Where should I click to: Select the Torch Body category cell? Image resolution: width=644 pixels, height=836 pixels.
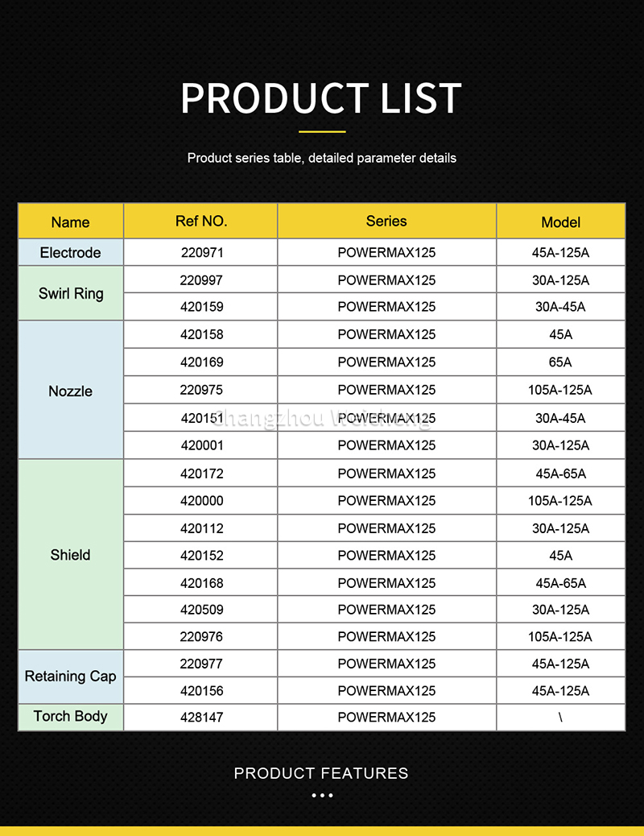(x=70, y=716)
